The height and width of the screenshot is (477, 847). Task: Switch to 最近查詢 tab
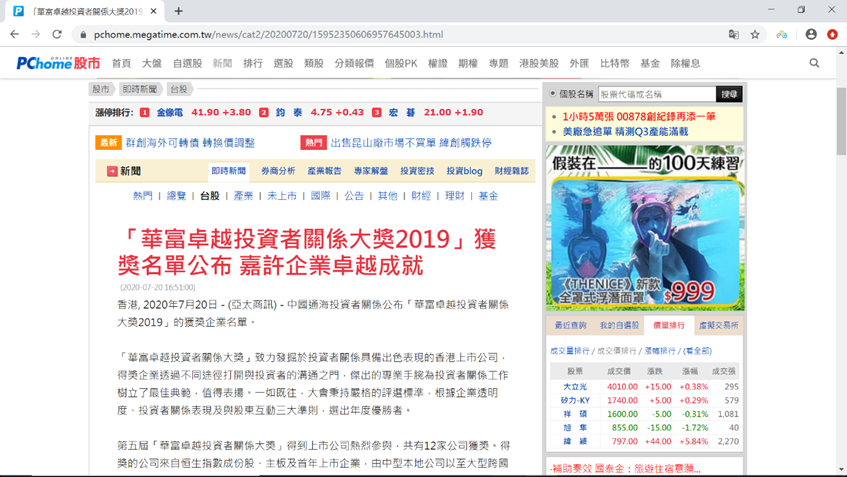[570, 325]
